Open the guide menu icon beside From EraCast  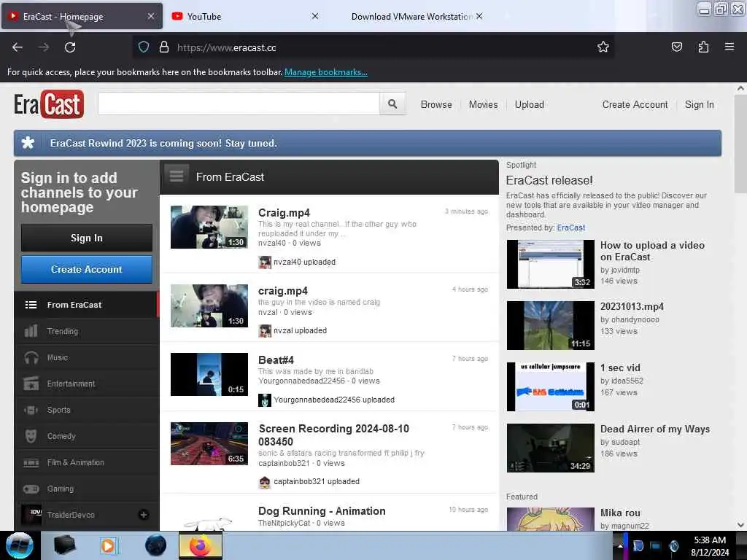pos(177,176)
